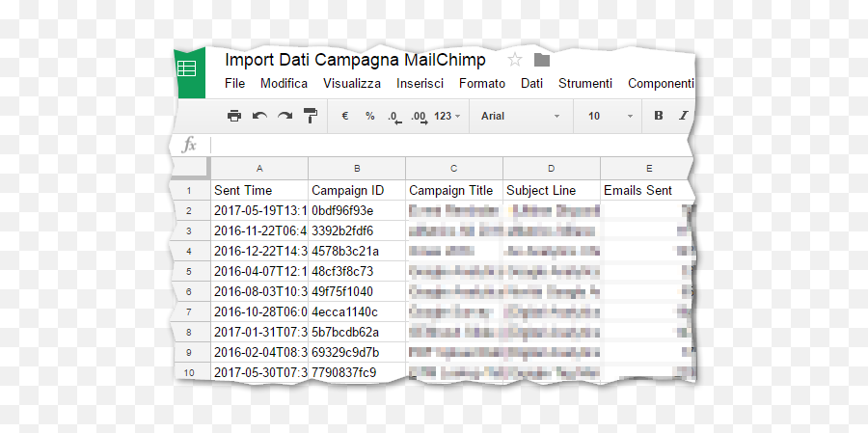Select cell with ID 3392b2fdf6
The image size is (868, 433).
click(357, 230)
